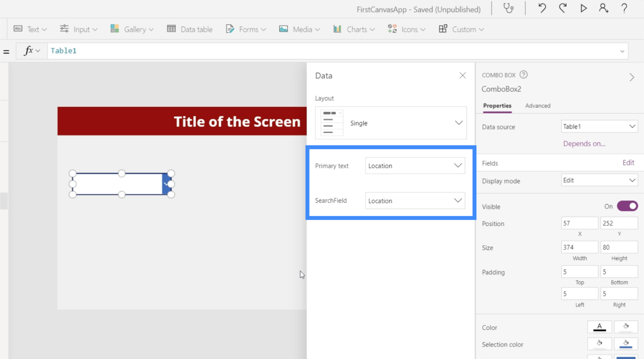Viewport: 644px width, 359px height.
Task: Preview the app with Play icon
Action: point(583,8)
